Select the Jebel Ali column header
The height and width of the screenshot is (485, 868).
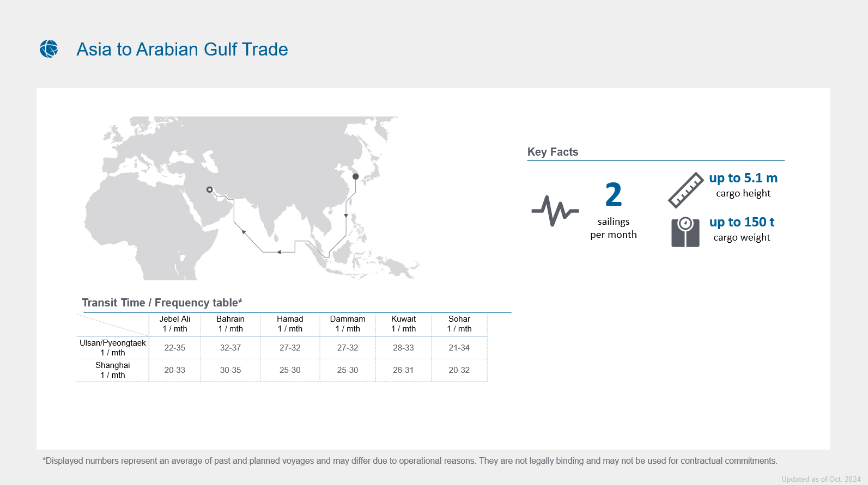pyautogui.click(x=175, y=324)
